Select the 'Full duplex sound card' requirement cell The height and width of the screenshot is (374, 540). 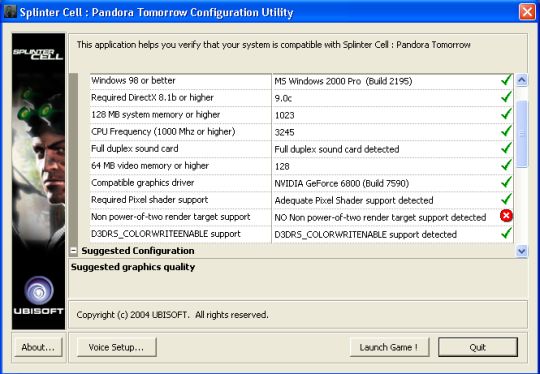click(181, 148)
